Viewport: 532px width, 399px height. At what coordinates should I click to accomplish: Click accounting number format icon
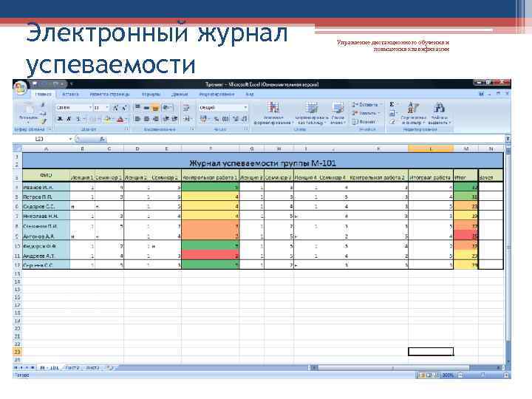(204, 119)
